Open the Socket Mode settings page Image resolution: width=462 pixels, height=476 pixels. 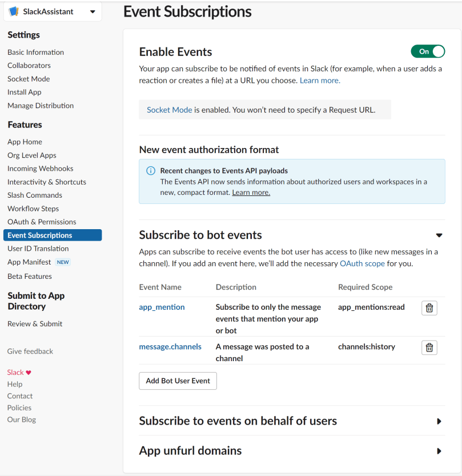click(x=29, y=78)
